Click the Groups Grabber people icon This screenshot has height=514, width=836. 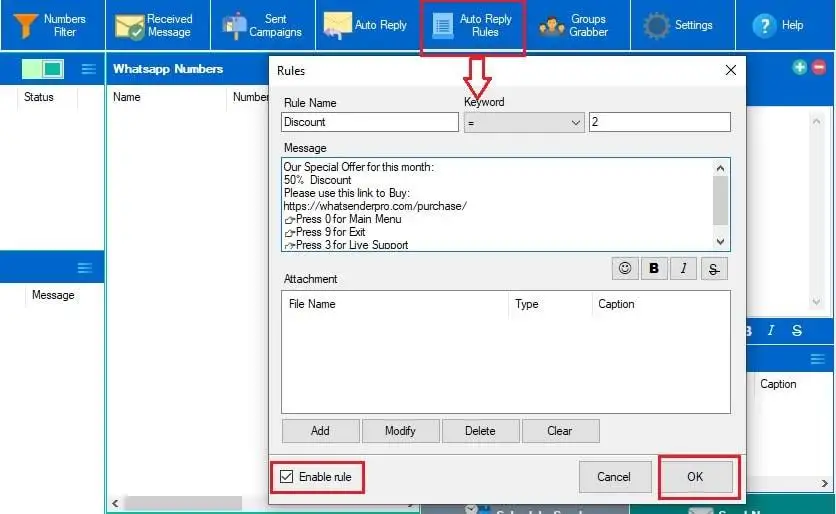click(551, 26)
